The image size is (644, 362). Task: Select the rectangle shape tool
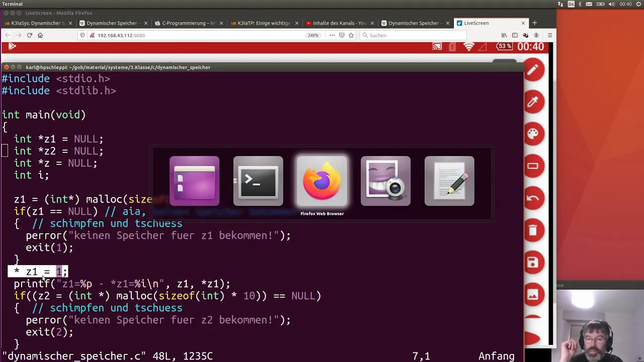coord(534,166)
